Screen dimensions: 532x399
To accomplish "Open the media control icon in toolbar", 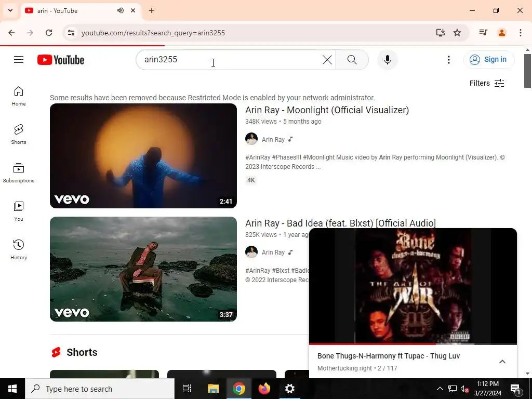I will point(483,33).
